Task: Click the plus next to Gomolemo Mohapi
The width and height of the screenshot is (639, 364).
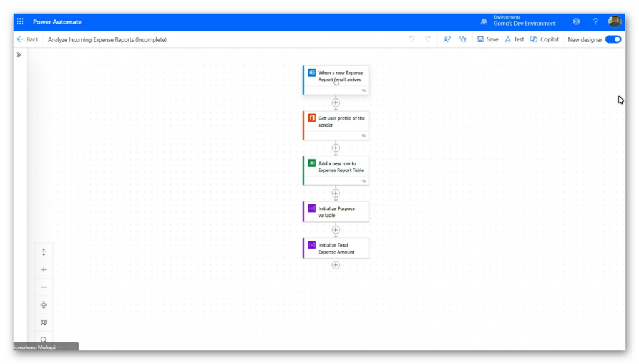Action: pos(71,347)
